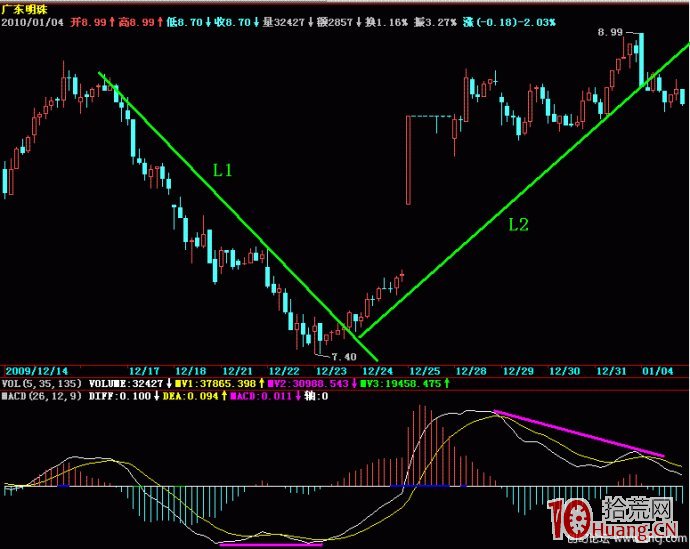The height and width of the screenshot is (549, 690).
Task: Click the tall hollow red candle near 12/25
Action: click(x=408, y=160)
